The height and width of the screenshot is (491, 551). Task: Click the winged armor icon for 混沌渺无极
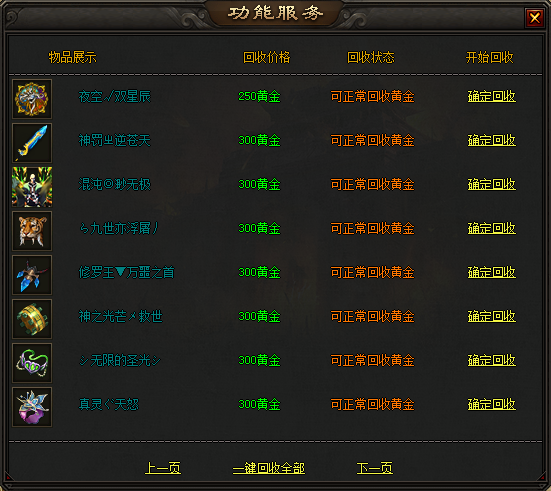(x=32, y=187)
